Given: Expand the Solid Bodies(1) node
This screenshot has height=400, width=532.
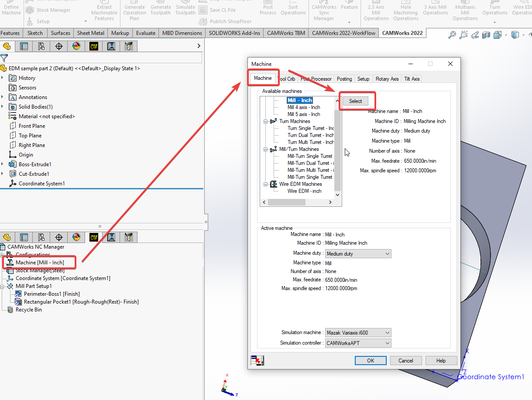Looking at the screenshot, I should click(3, 107).
